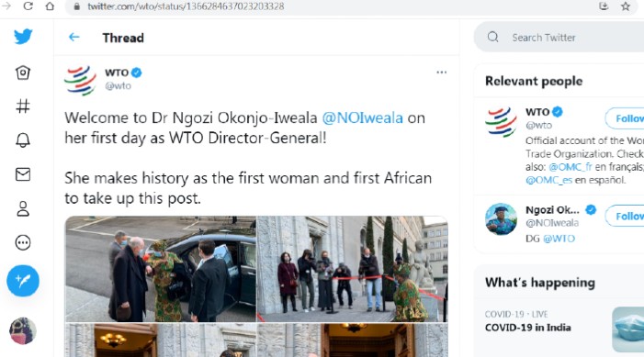Open the @NOIweala mention in tweet
Screen dimensions: 644x357
362,117
